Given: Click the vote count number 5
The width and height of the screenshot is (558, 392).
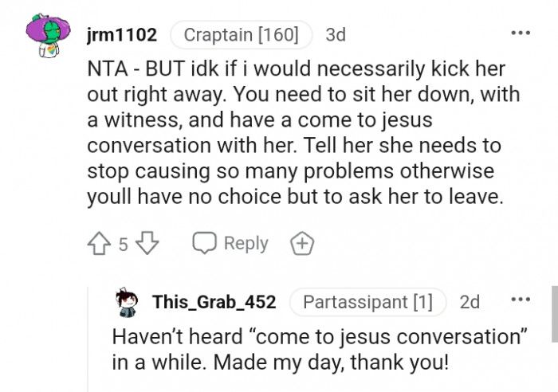Looking at the screenshot, I should pyautogui.click(x=123, y=245).
